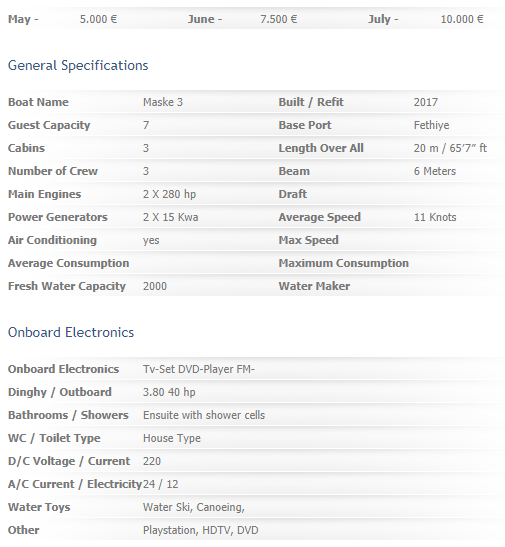Click the Air Conditioning value yes

pos(151,241)
